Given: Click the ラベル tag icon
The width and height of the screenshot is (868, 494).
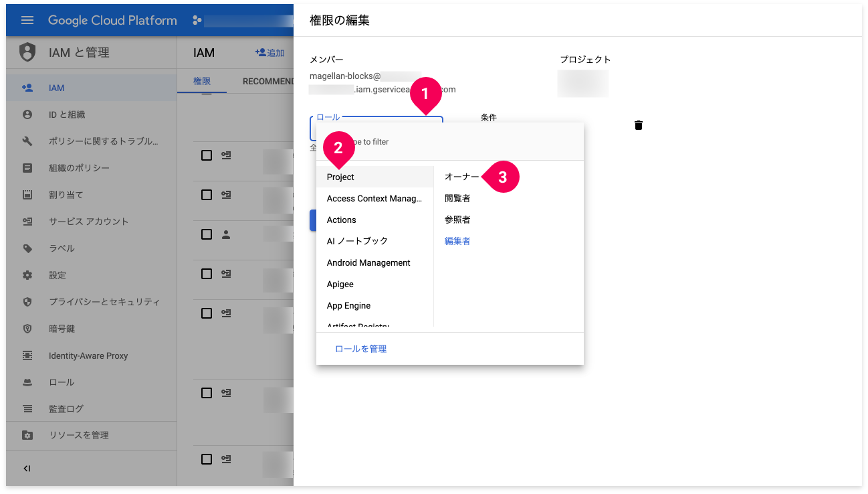Looking at the screenshot, I should (x=27, y=248).
